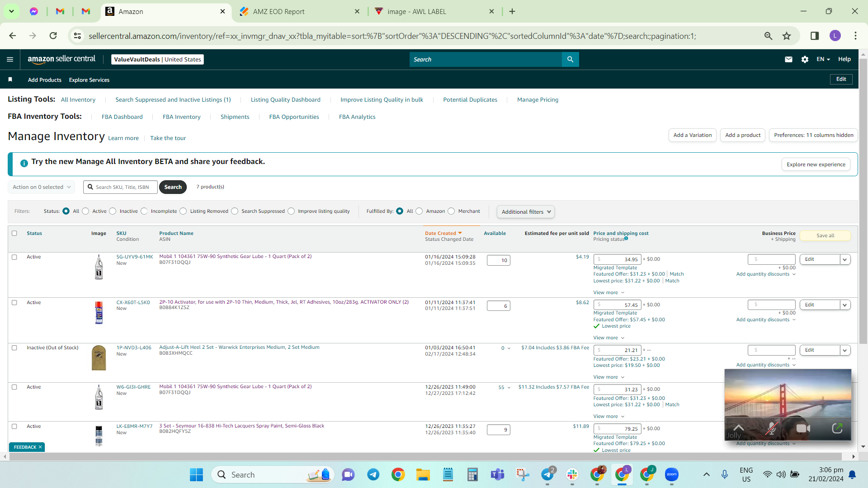Open the browser zoom magnifier icon
Viewport: 868px width, 488px height.
768,36
